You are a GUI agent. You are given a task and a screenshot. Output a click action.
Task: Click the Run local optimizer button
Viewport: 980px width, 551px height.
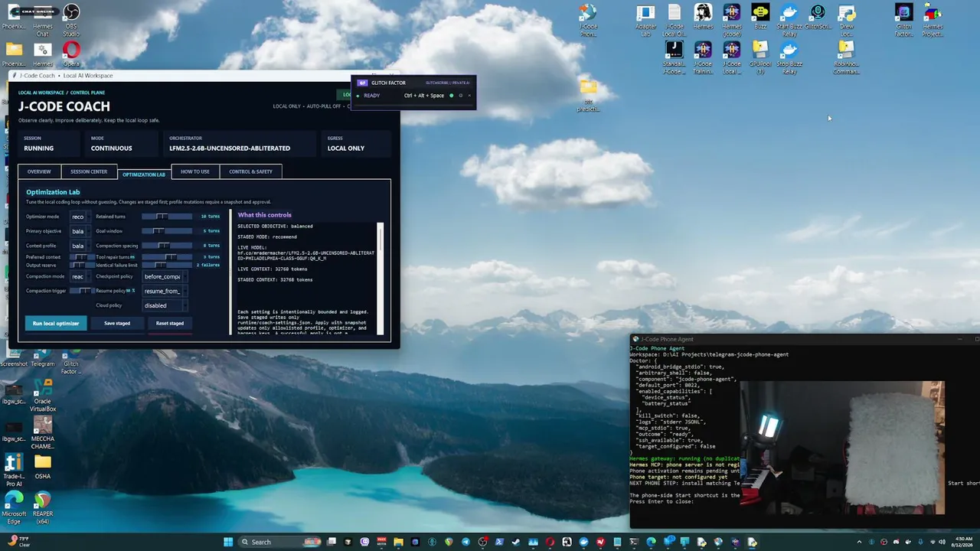pos(56,323)
